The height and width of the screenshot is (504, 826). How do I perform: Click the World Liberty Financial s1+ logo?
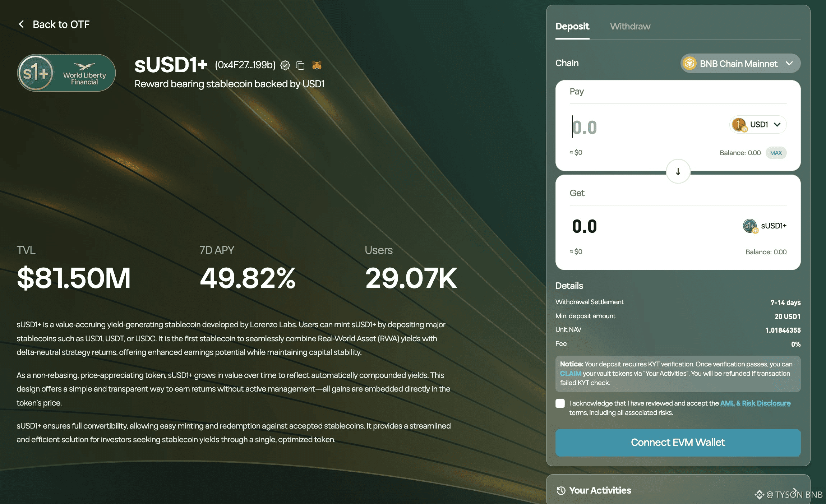click(66, 73)
